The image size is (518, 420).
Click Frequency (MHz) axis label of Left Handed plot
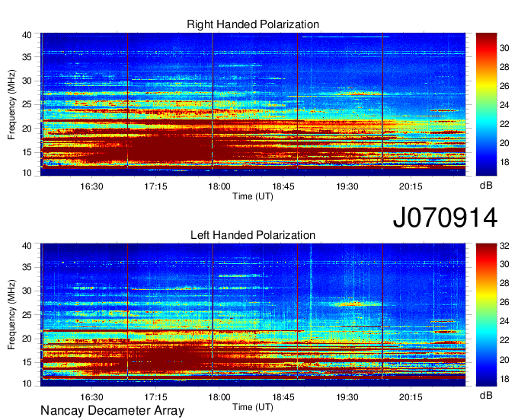tap(11, 315)
